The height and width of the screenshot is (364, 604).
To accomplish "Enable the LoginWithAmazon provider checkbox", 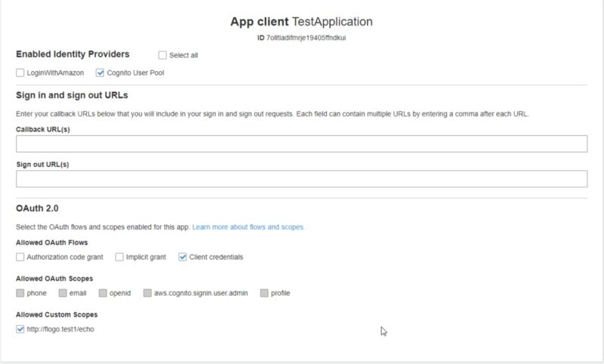I will 20,72.
